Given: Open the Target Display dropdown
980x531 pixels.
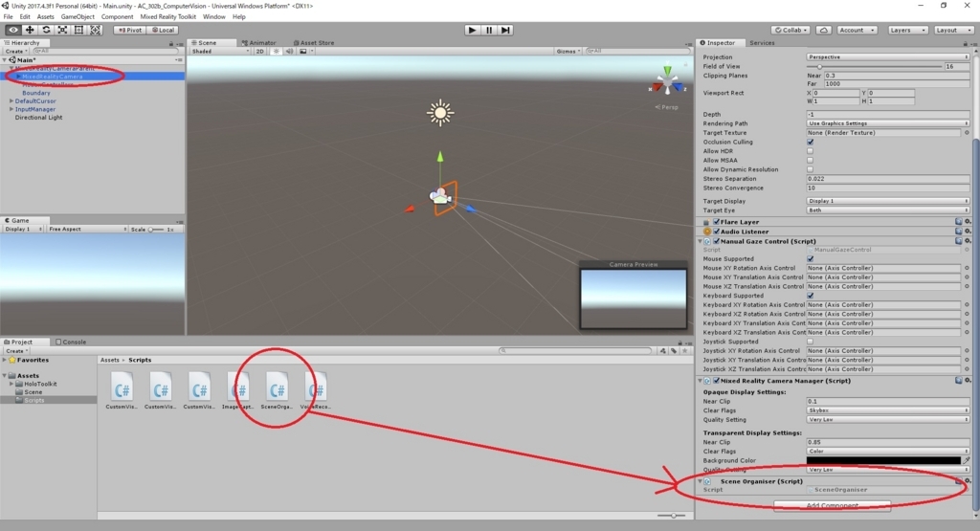Looking at the screenshot, I should tap(887, 201).
